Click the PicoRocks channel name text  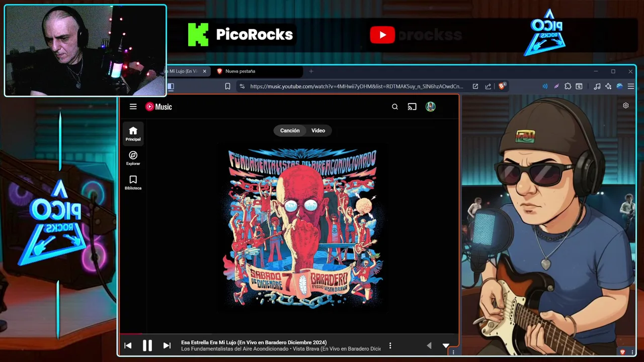[255, 35]
